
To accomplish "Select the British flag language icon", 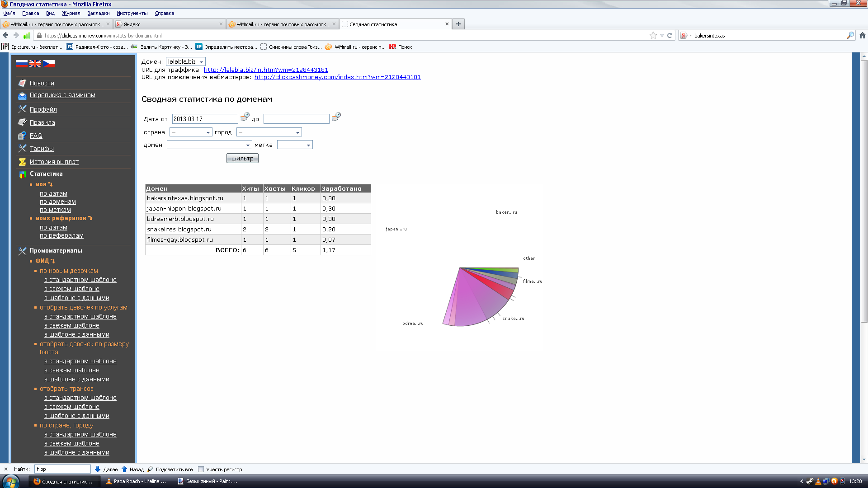I will click(x=35, y=64).
